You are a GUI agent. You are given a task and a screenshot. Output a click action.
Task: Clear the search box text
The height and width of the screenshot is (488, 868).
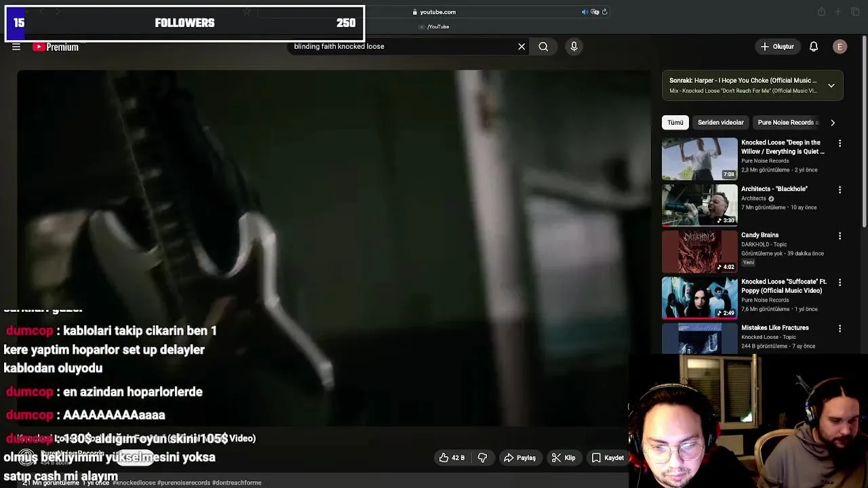(521, 47)
